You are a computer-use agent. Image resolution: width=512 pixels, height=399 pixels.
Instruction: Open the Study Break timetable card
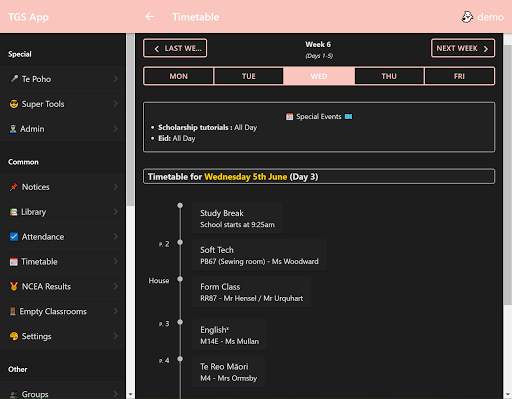point(237,219)
